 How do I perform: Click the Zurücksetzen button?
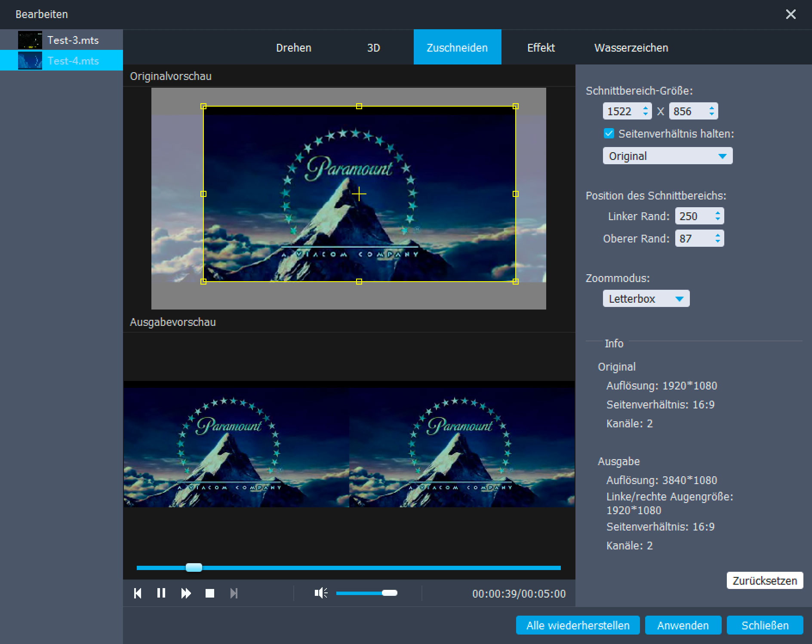click(765, 580)
